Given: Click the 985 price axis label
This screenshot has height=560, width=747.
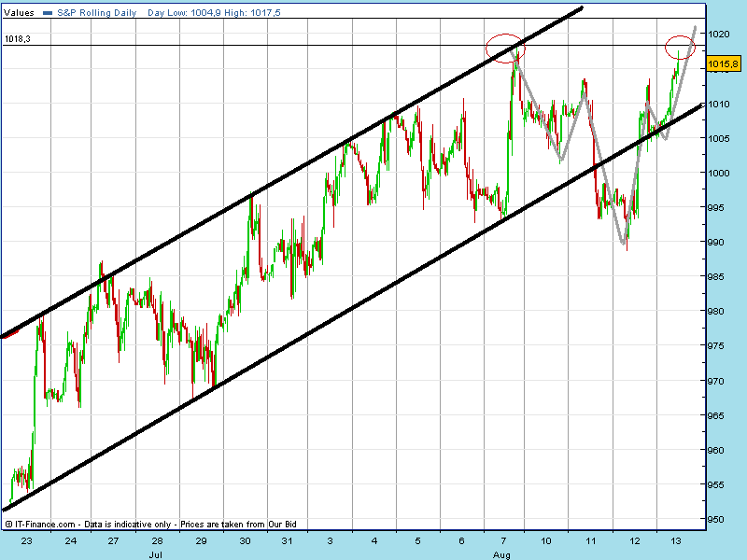Looking at the screenshot, I should [x=716, y=277].
